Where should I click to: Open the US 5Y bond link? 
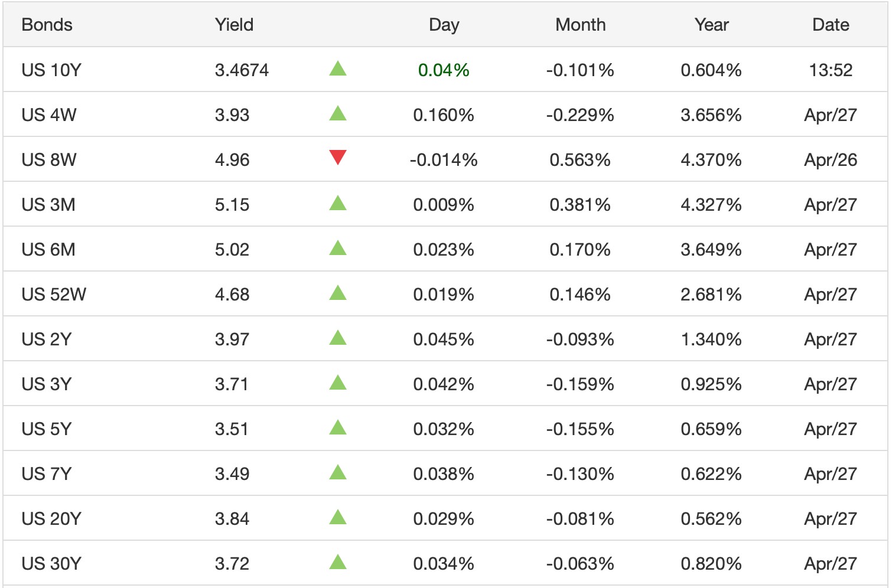coord(47,429)
